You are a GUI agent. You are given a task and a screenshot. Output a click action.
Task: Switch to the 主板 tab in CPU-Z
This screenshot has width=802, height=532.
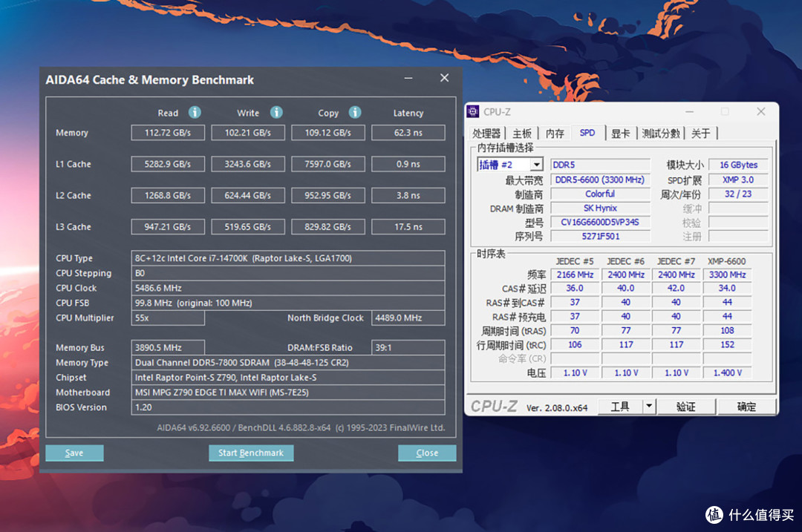[x=522, y=134]
